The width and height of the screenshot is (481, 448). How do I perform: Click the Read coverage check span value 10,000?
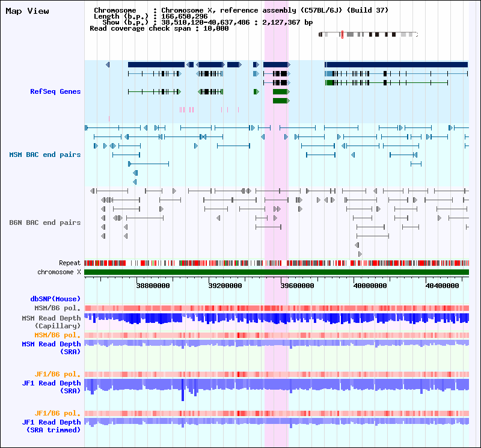(216, 28)
